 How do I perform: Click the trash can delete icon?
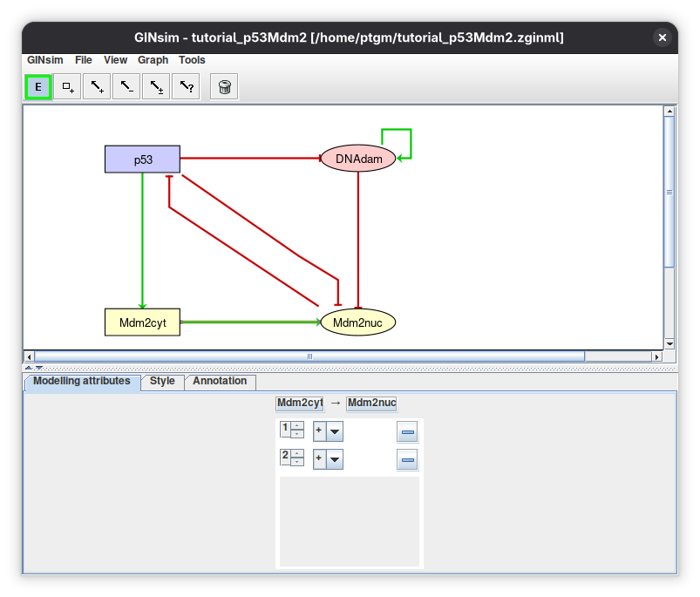click(224, 86)
